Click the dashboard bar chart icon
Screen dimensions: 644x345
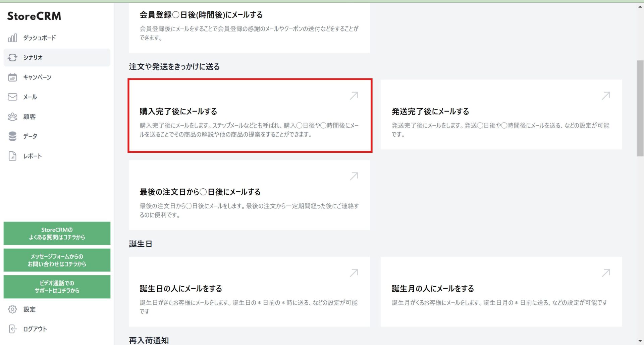pyautogui.click(x=12, y=38)
